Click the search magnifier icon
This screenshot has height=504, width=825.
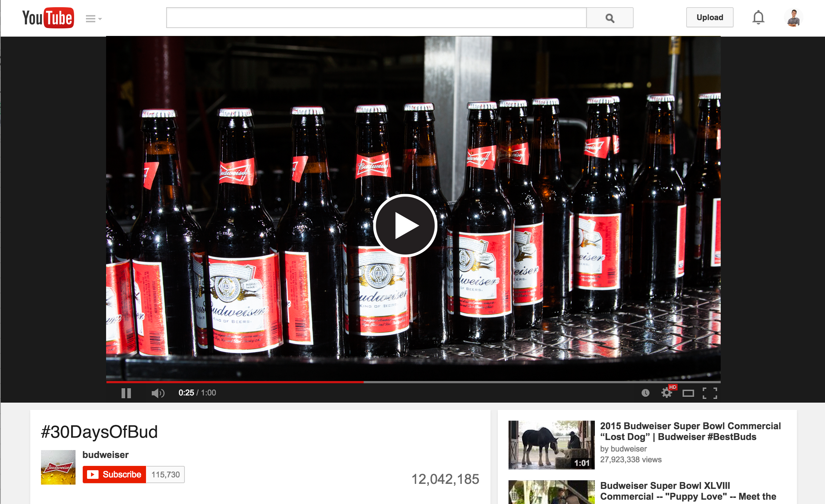click(609, 17)
